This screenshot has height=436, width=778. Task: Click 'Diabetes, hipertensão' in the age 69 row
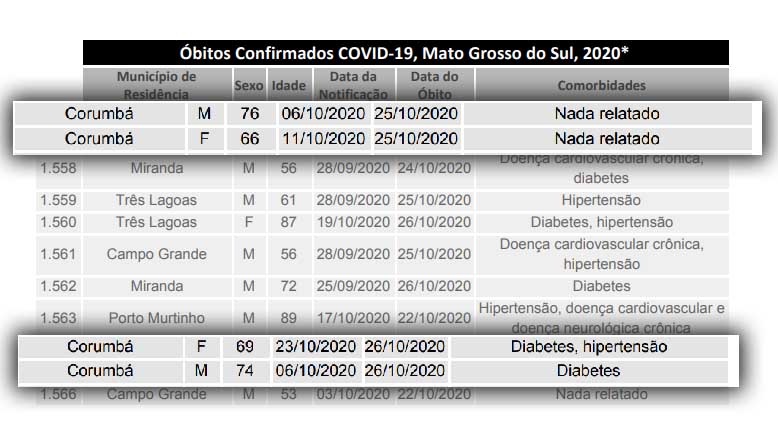pyautogui.click(x=589, y=346)
